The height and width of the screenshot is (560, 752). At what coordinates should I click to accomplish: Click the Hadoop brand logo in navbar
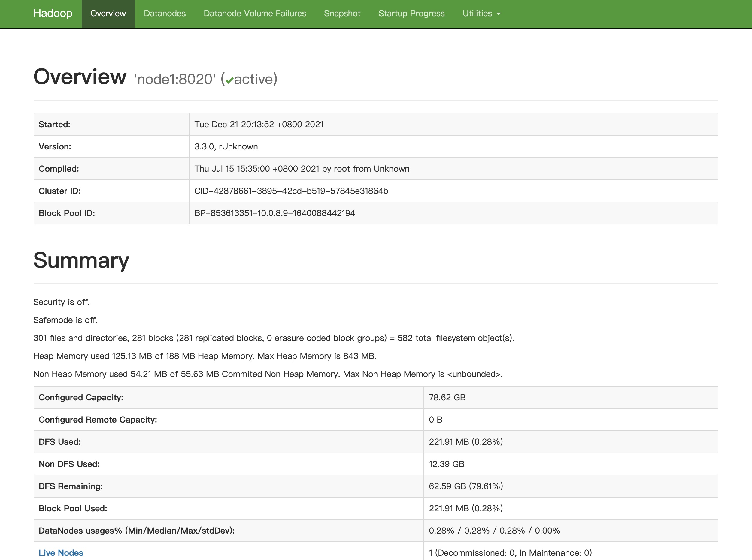(52, 14)
